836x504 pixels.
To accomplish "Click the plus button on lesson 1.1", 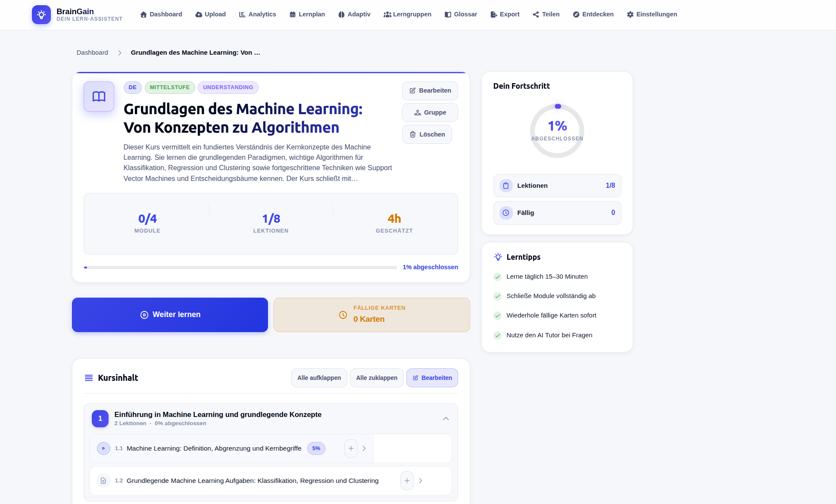I will tap(351, 448).
